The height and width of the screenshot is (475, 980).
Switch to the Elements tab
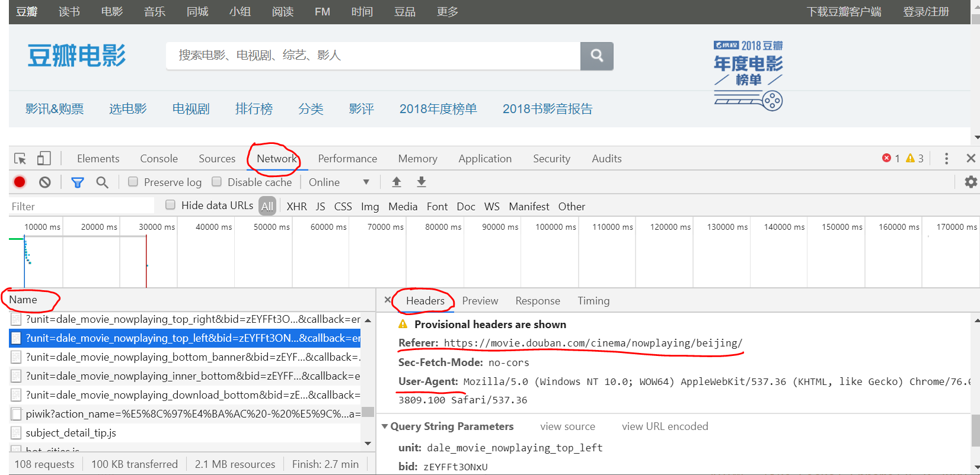pos(98,159)
